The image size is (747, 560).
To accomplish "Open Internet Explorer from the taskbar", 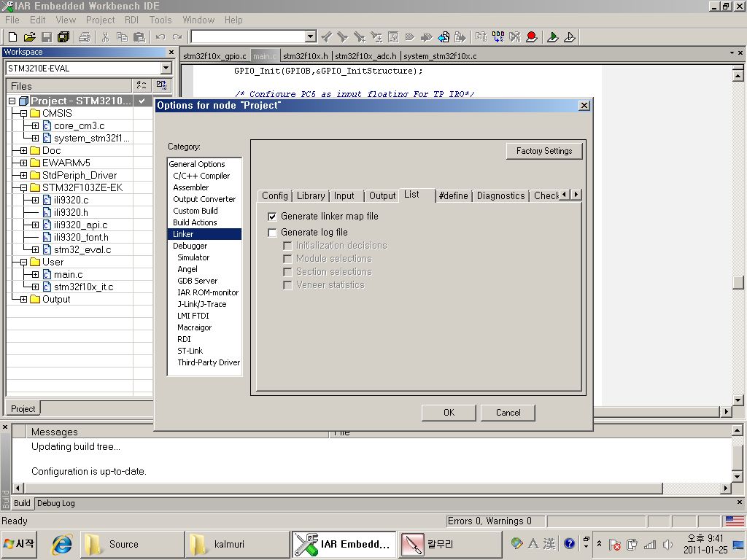I will (x=63, y=544).
